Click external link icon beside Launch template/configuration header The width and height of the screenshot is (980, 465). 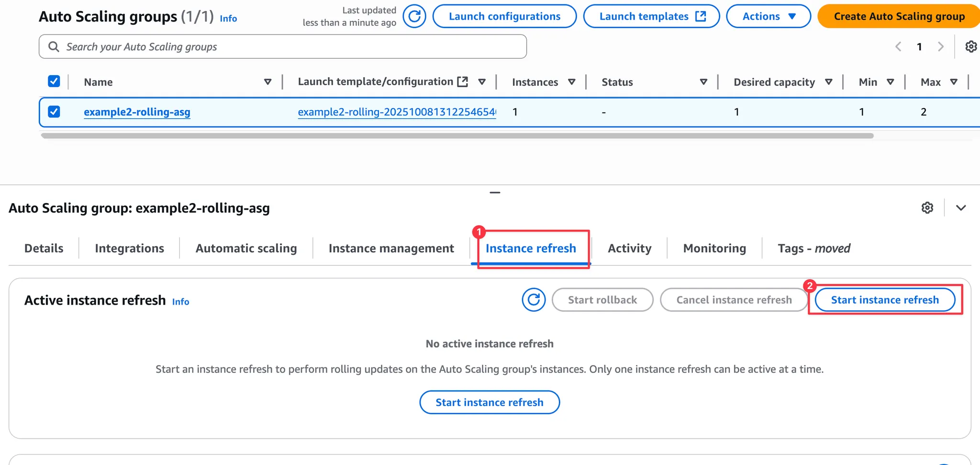462,81
